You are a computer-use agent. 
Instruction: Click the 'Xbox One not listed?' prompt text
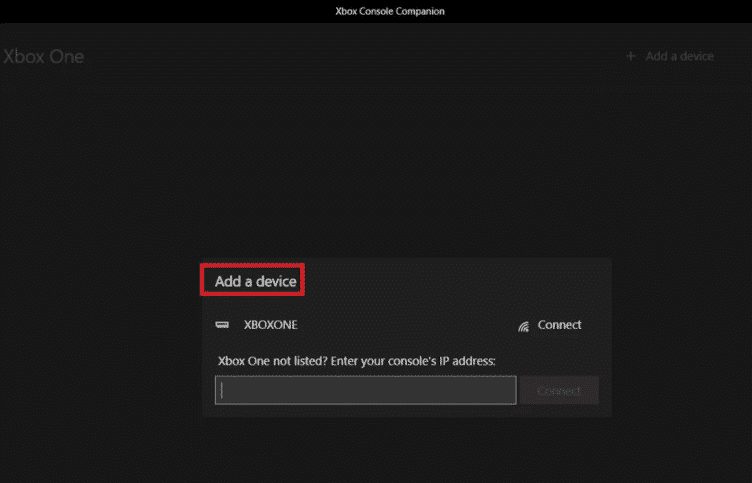coord(356,361)
